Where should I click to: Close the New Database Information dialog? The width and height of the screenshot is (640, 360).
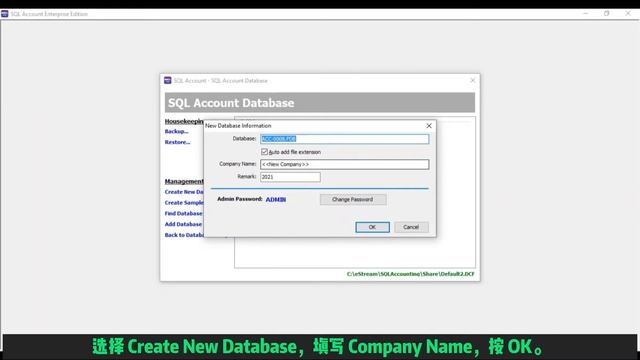[429, 126]
